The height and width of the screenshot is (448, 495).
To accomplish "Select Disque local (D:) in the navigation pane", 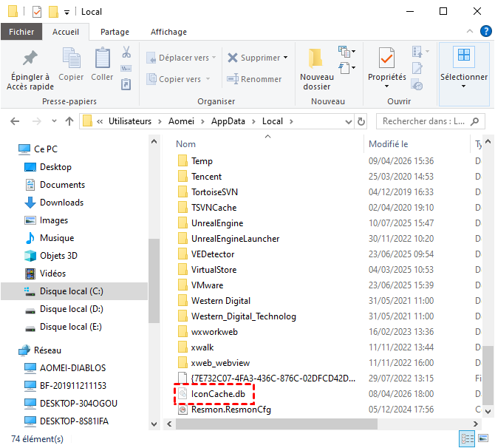I will click(71, 309).
